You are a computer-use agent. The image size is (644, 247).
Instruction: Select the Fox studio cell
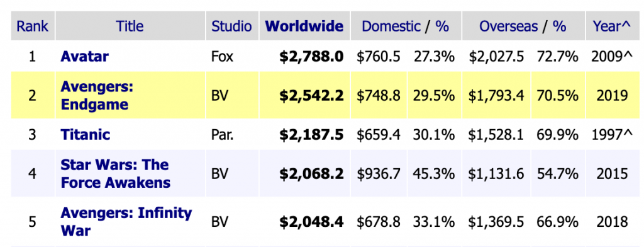tap(222, 57)
